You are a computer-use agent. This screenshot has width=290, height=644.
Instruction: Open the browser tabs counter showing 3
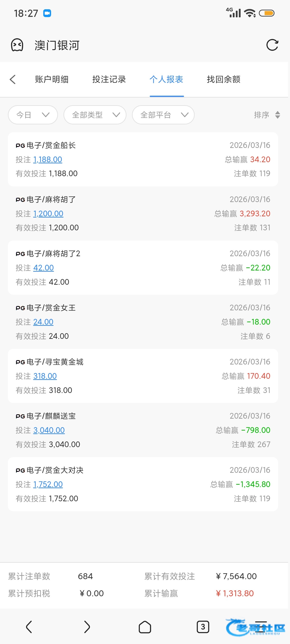tap(203, 627)
